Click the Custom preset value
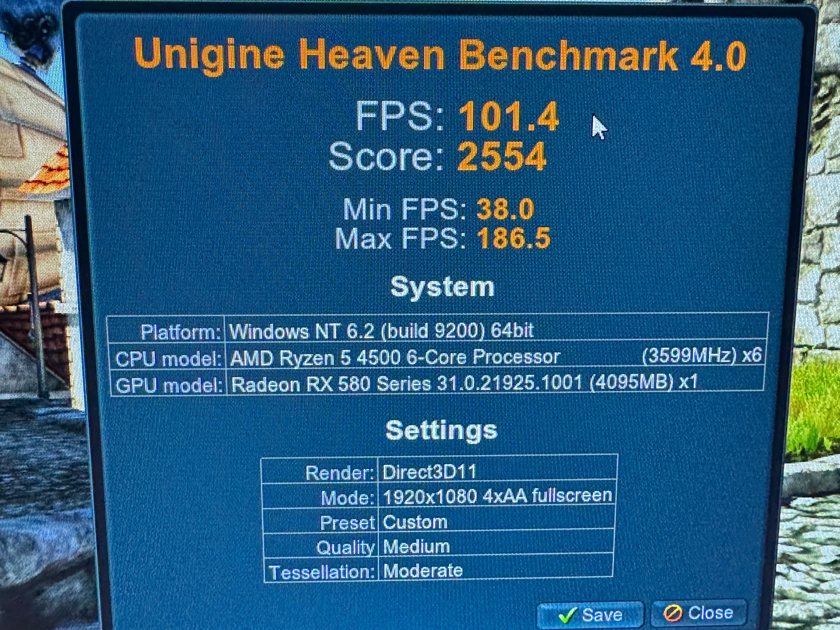The image size is (840, 630). (415, 522)
